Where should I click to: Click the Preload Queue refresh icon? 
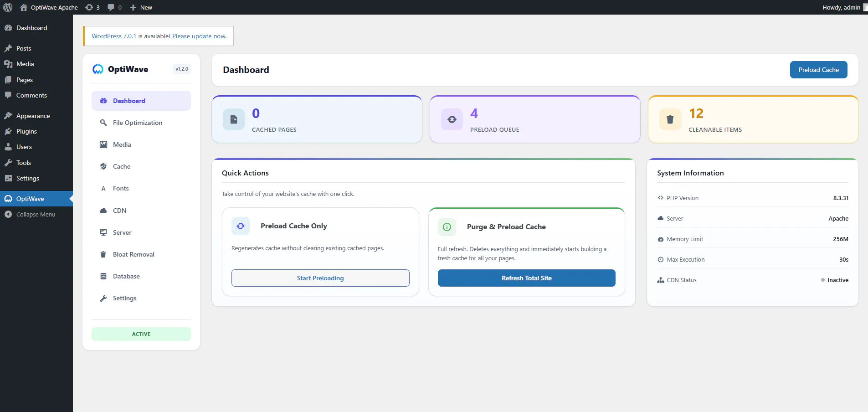(452, 119)
